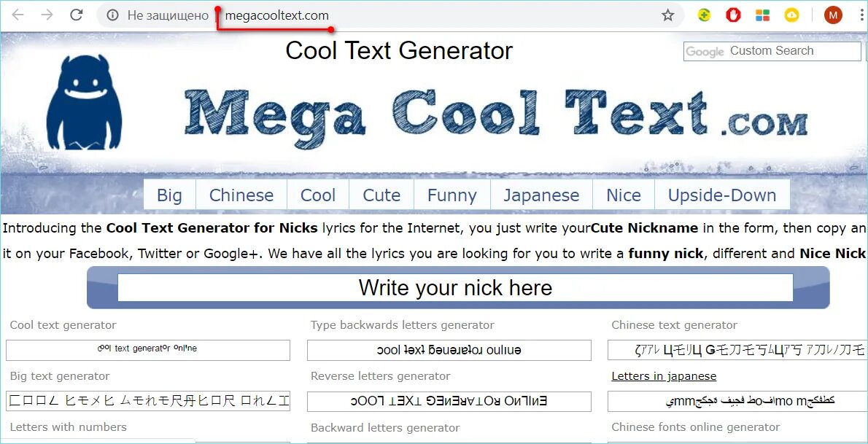The image size is (868, 444).
Task: Open the red stop-hand ad blocker extension
Action: tap(734, 15)
